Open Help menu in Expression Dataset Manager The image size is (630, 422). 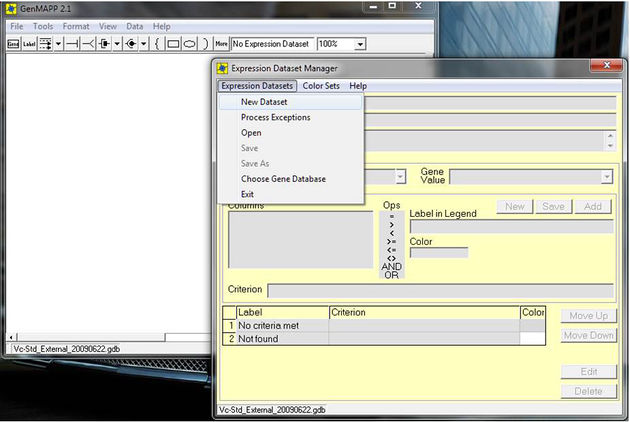[358, 86]
